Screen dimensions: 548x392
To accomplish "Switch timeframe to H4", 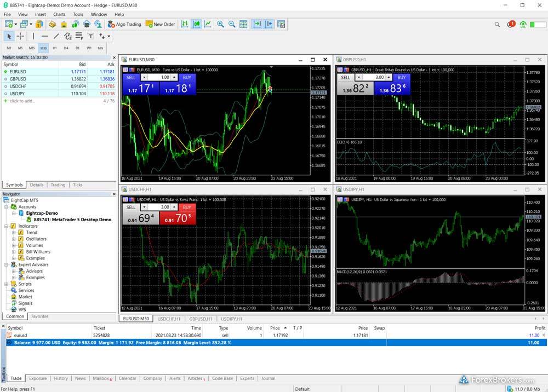I will (66, 48).
